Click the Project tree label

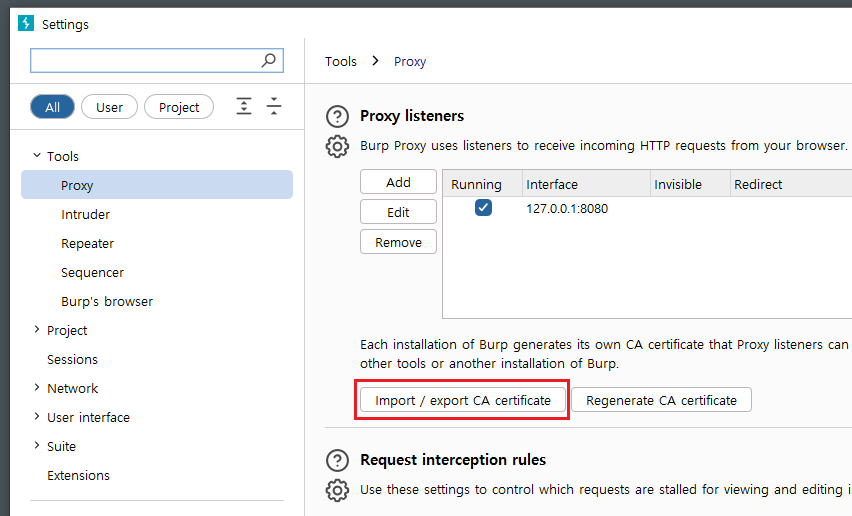tap(67, 330)
